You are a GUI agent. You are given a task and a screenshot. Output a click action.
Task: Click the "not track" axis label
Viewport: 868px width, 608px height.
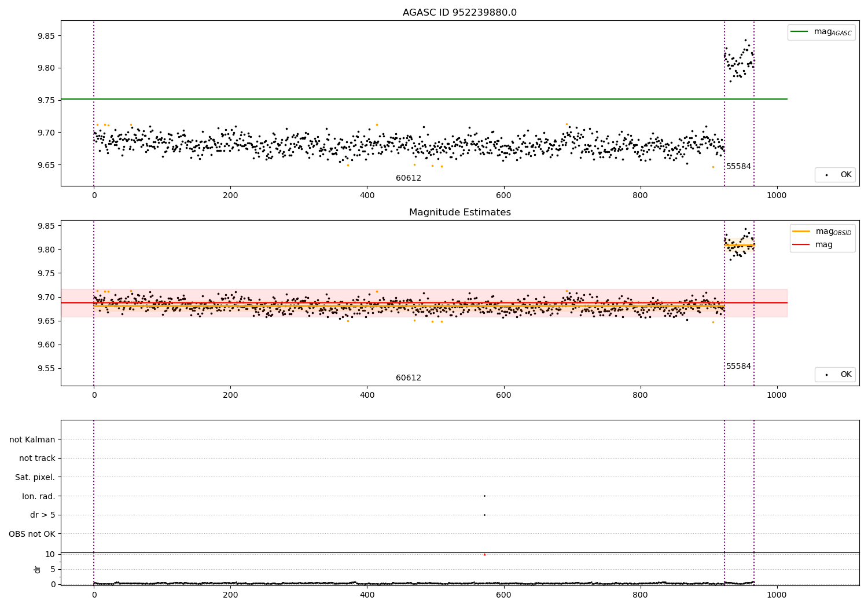point(37,458)
